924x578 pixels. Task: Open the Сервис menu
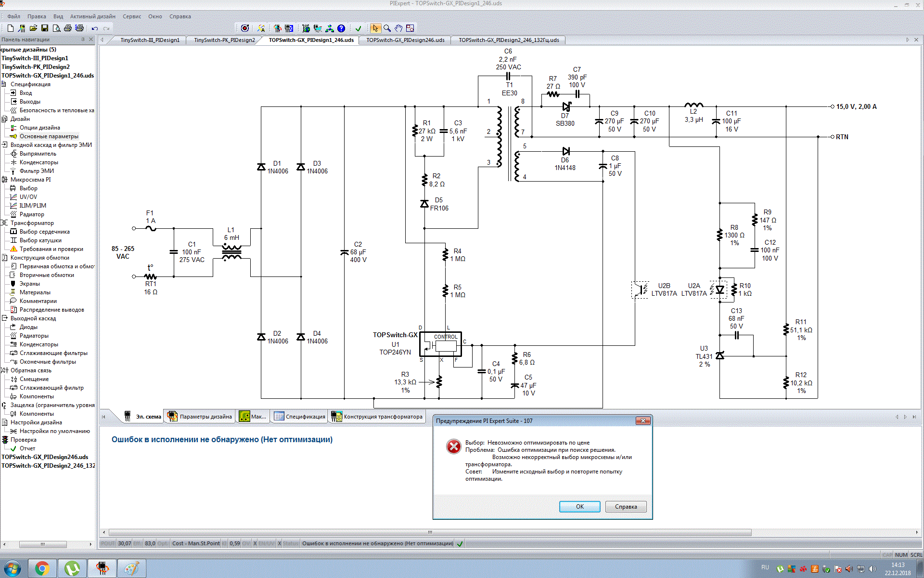(132, 16)
